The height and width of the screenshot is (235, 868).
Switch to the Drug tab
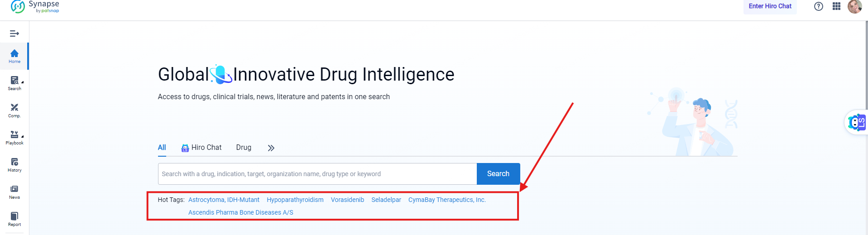pos(244,148)
